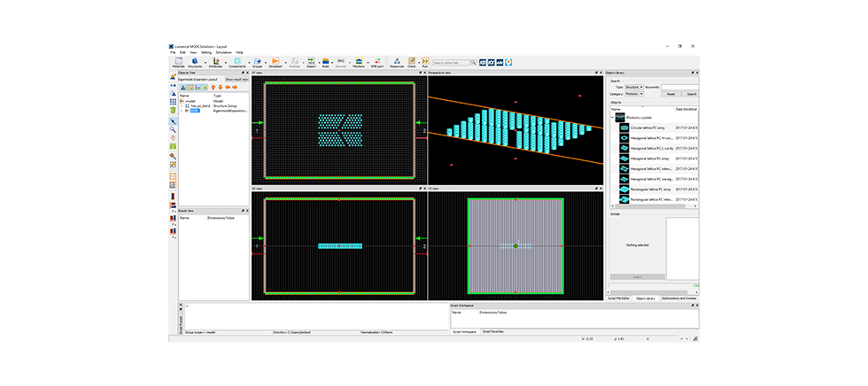The width and height of the screenshot is (868, 386).
Task: Click the Search online help field
Action: [451, 63]
